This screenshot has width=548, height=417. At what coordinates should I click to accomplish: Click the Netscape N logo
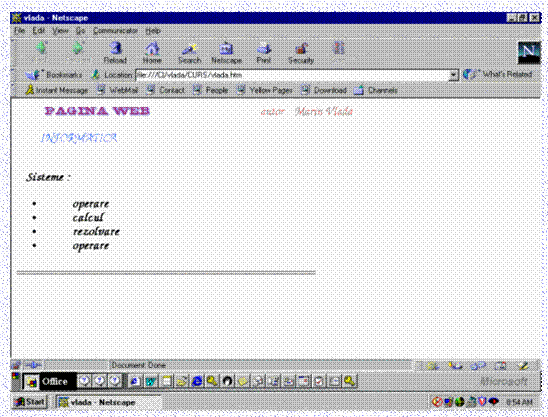pos(528,52)
